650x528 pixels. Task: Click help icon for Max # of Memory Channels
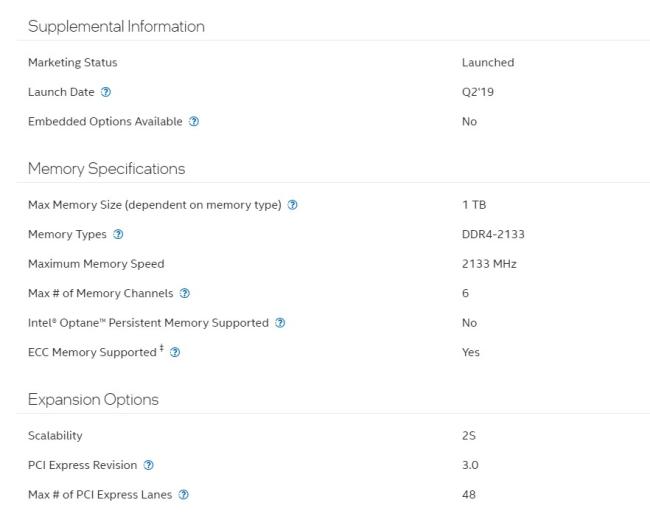(185, 294)
